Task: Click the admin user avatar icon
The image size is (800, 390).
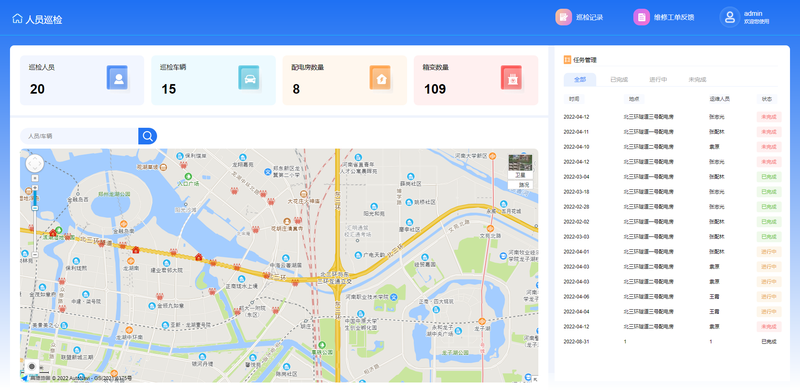Action: (x=730, y=17)
